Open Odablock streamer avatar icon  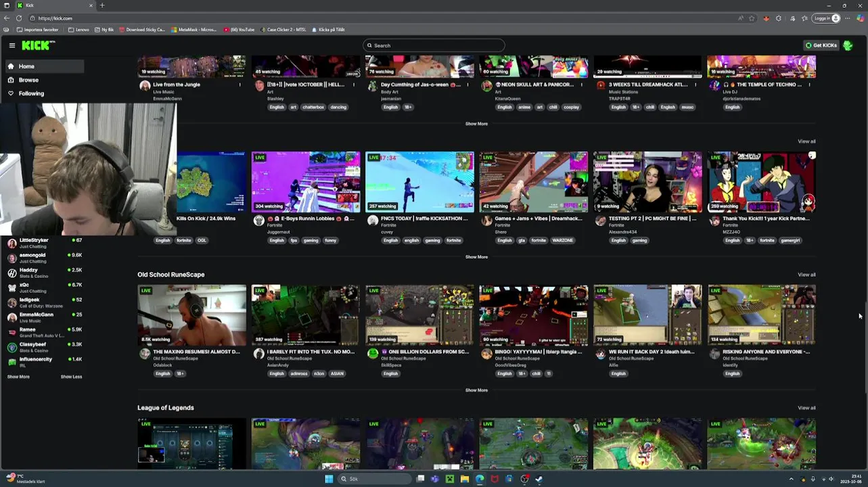click(144, 354)
